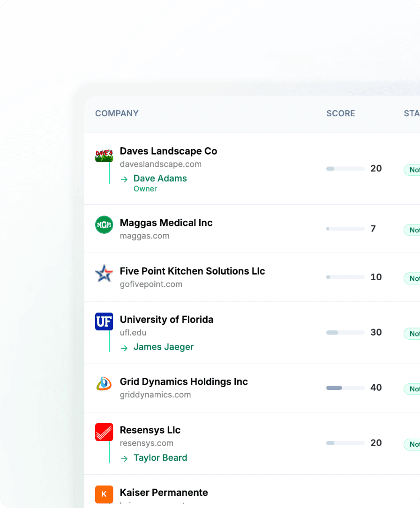Click the resensys.com domain
Screen dimensions: 420x508
146,443
